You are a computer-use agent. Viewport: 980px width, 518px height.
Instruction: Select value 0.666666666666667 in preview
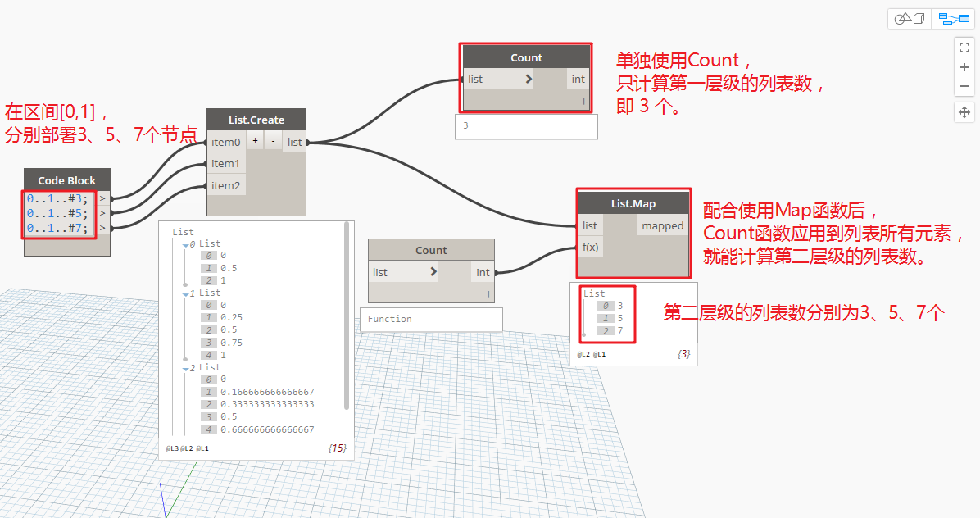pyautogui.click(x=267, y=429)
